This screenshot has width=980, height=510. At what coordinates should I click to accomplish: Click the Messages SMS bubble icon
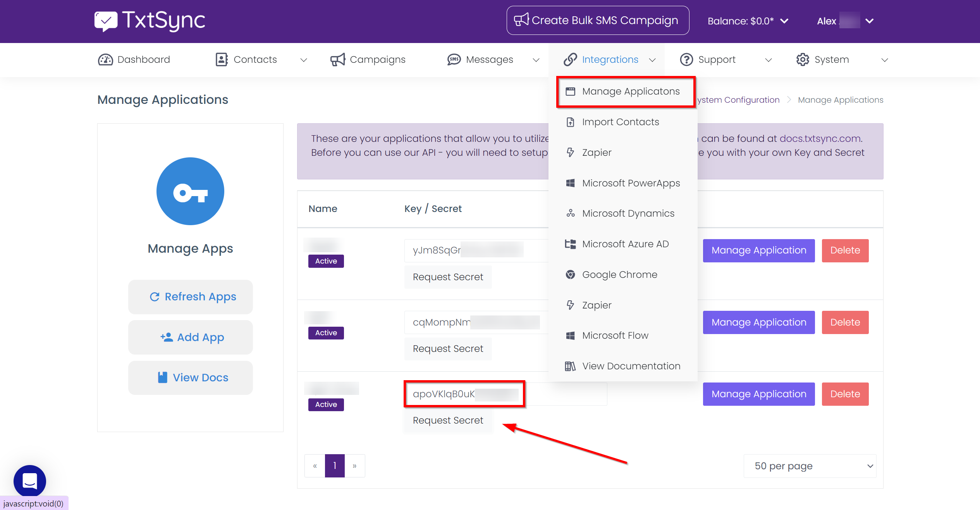[x=454, y=60]
